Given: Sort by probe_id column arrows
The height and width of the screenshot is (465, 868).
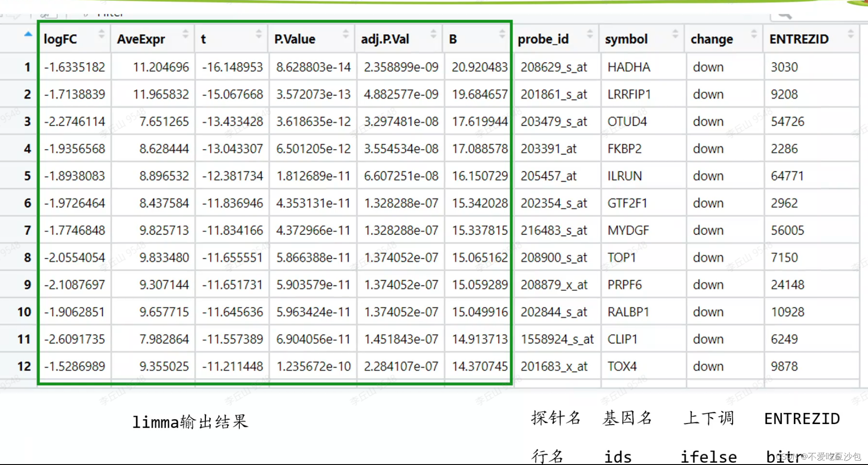Looking at the screenshot, I should pyautogui.click(x=590, y=34).
